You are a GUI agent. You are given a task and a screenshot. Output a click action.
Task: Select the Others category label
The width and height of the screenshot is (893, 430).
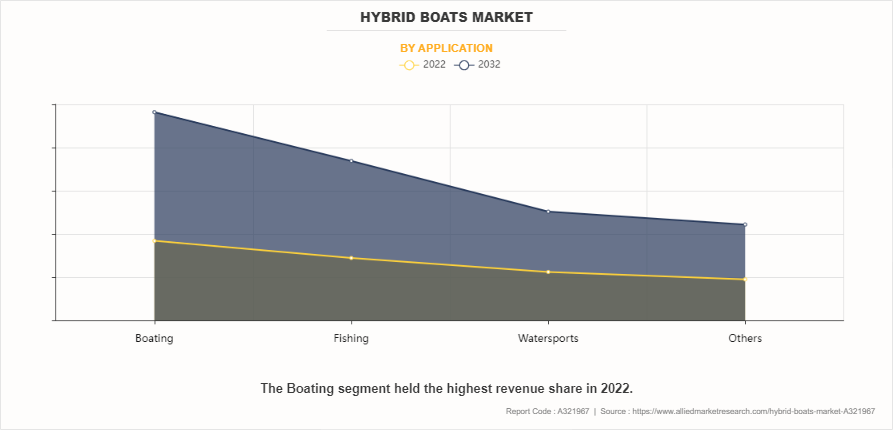(x=745, y=338)
